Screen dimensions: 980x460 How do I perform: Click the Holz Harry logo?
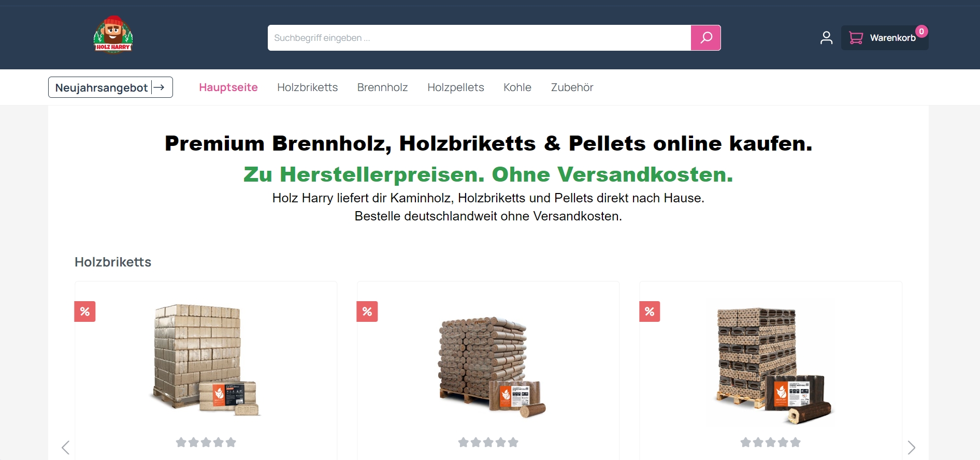pyautogui.click(x=113, y=35)
